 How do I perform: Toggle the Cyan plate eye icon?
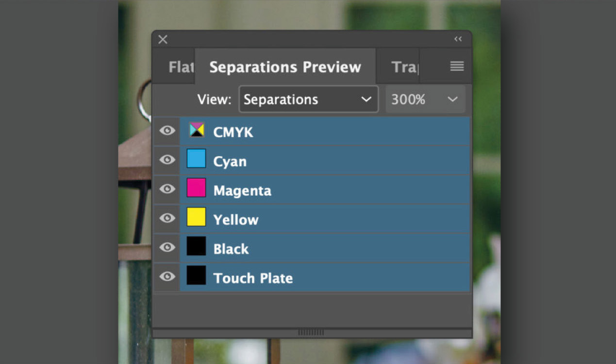point(167,160)
